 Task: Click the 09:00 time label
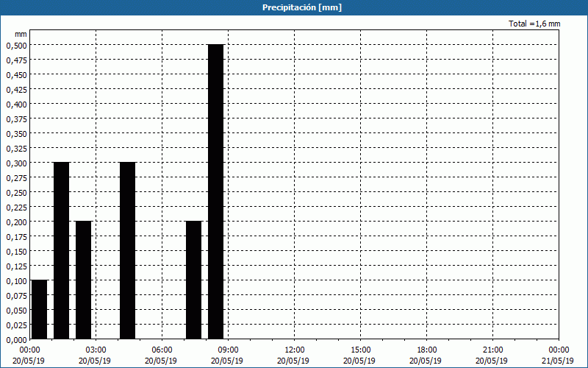coord(228,350)
